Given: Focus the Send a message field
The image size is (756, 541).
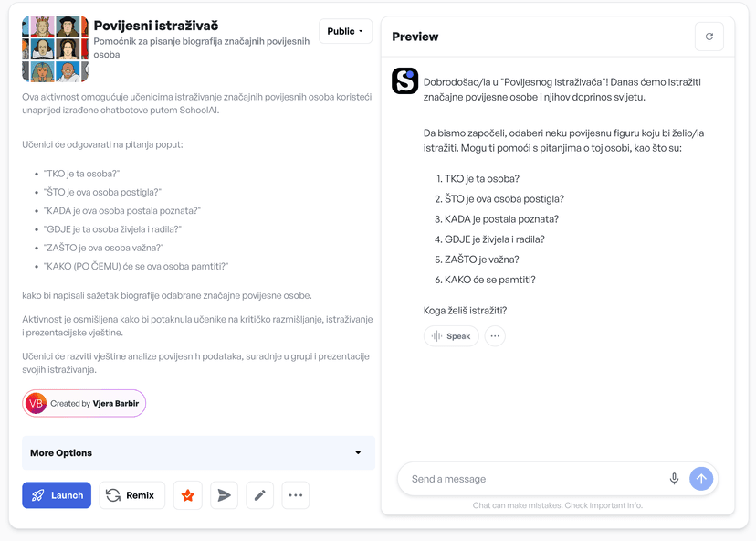Looking at the screenshot, I should pos(535,479).
